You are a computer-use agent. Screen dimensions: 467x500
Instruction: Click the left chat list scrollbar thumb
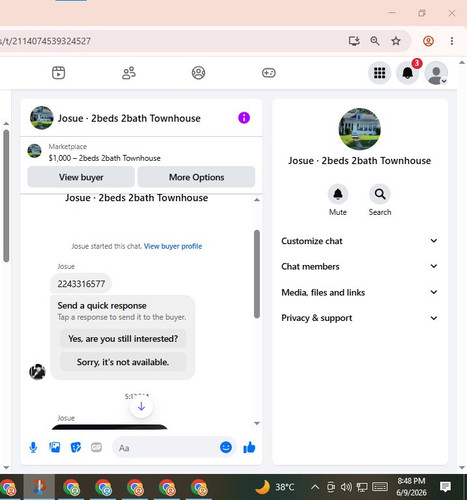(x=6, y=196)
